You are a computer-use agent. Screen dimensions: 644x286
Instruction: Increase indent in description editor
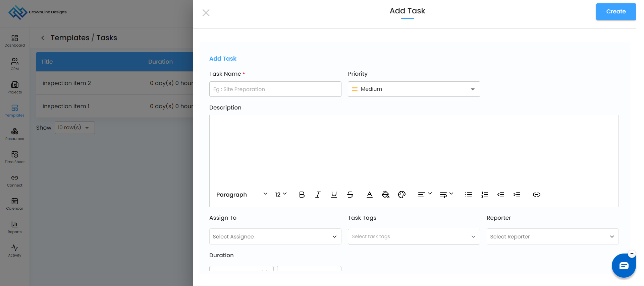pos(517,195)
